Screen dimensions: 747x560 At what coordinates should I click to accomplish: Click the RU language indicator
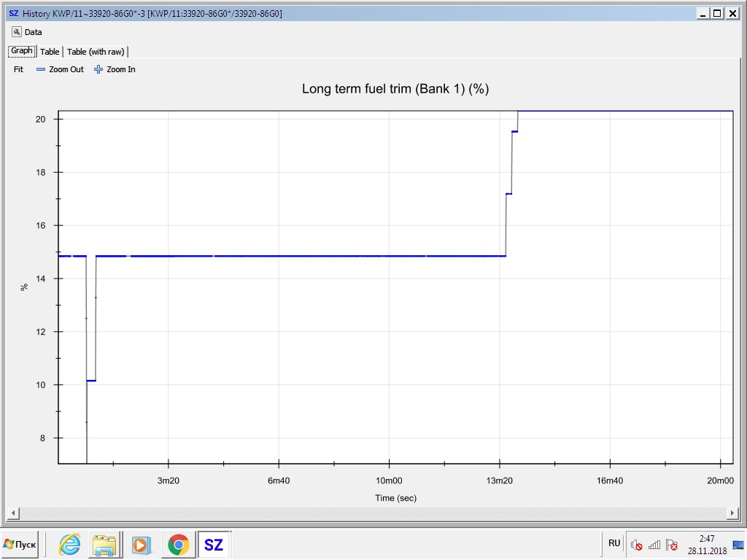tap(614, 543)
